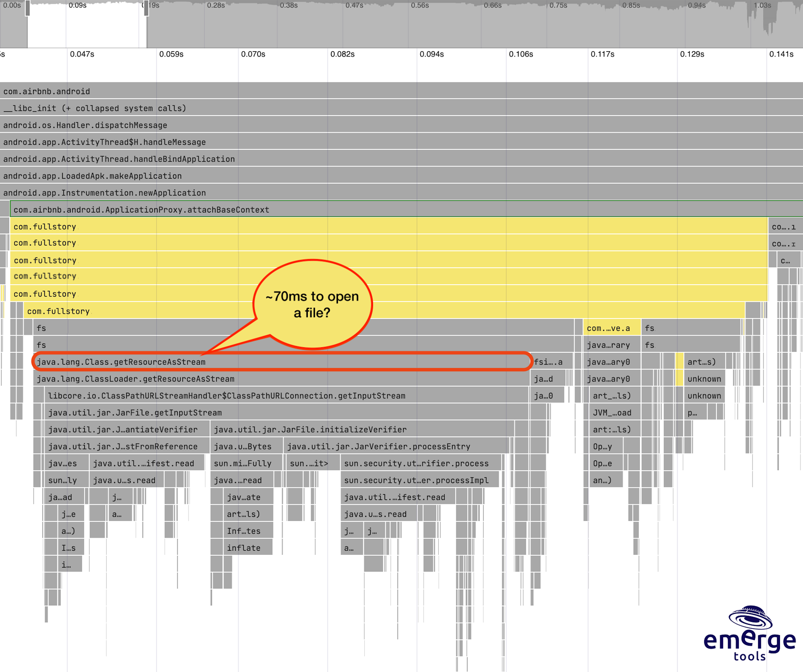Select the android.app.LoadedApk.makeApplication frame
Viewport: 803px width, 672px height.
point(92,176)
